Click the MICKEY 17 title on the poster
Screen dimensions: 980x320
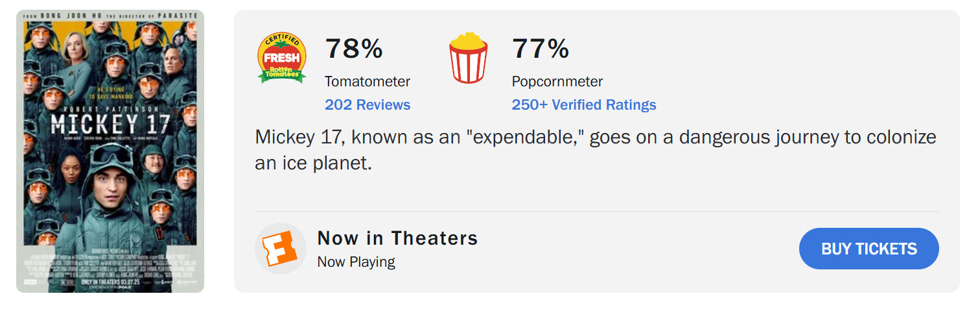tap(110, 123)
